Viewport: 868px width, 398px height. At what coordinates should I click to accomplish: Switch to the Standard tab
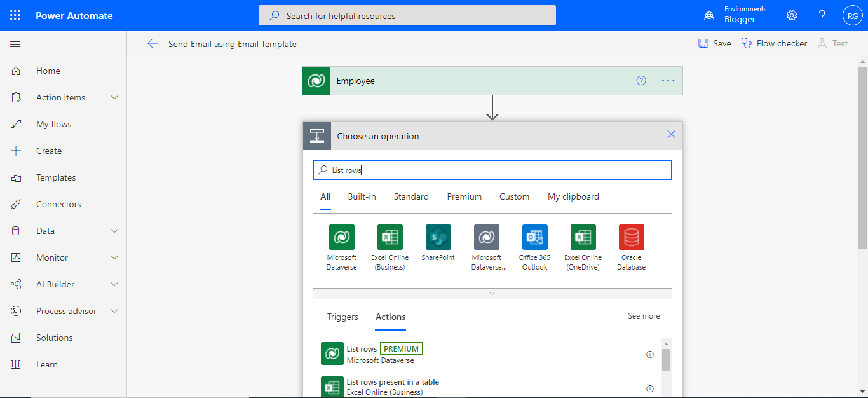tap(411, 196)
